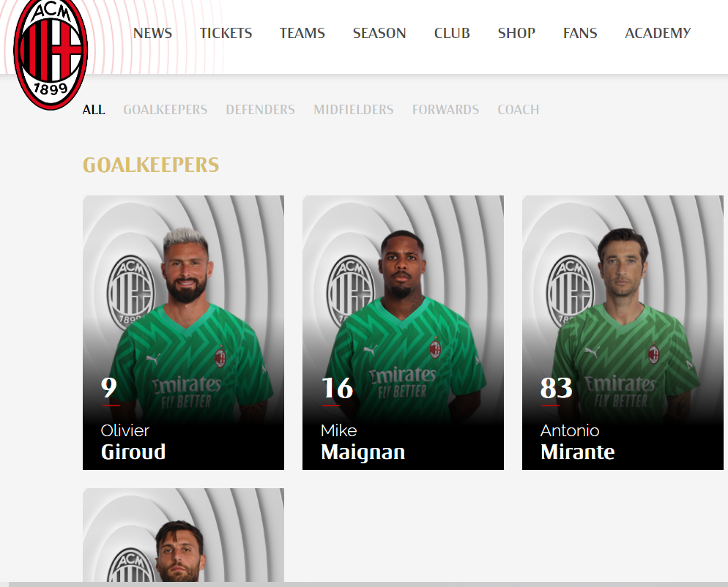Open the COACH tab
The height and width of the screenshot is (587, 728).
pyautogui.click(x=518, y=110)
